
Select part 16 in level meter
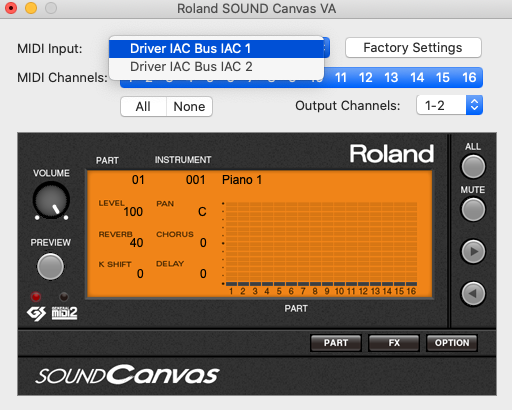[x=411, y=291]
